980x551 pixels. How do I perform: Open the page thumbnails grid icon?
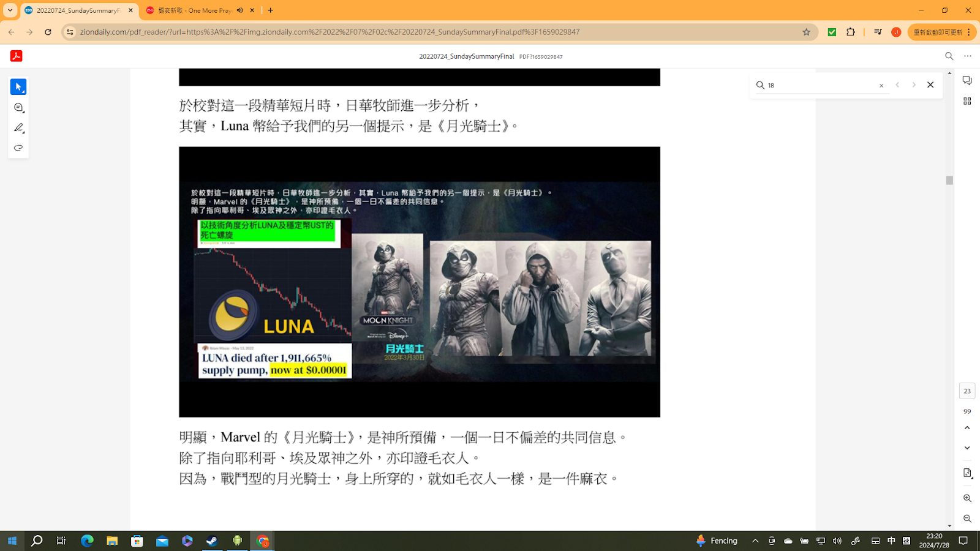967,101
